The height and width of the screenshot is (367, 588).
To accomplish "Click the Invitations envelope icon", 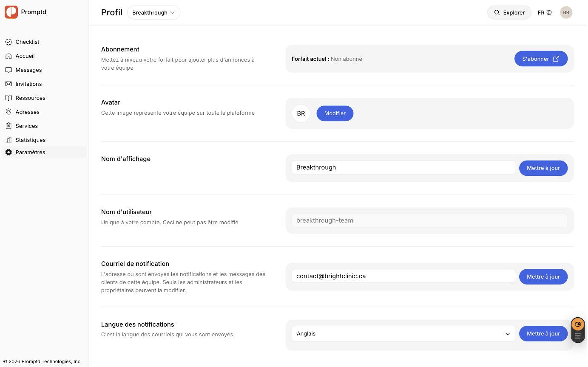I will [9, 84].
